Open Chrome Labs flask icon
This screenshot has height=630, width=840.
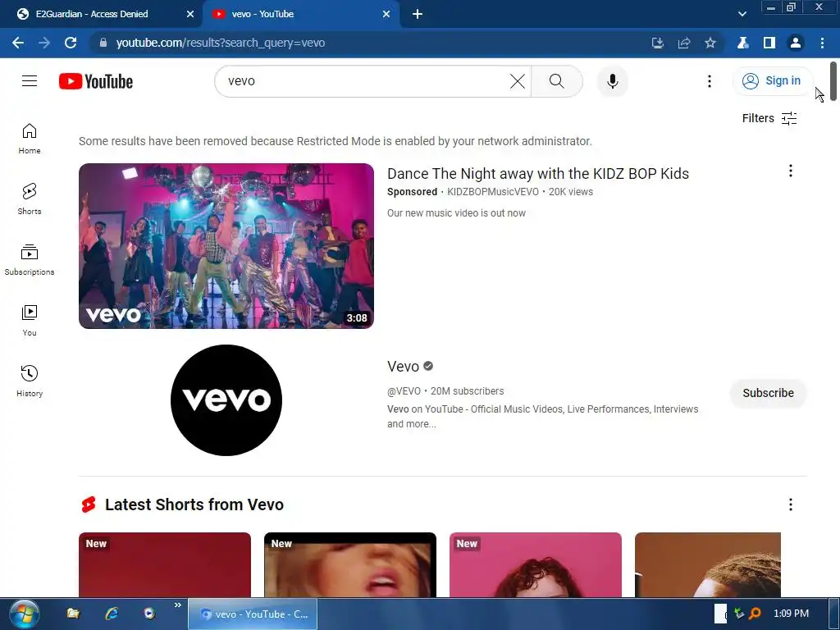(743, 43)
